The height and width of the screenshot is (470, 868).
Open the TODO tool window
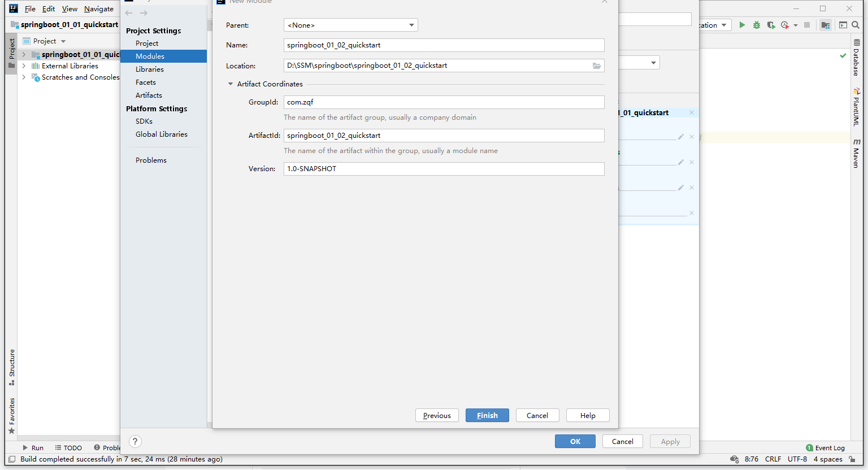pyautogui.click(x=68, y=448)
